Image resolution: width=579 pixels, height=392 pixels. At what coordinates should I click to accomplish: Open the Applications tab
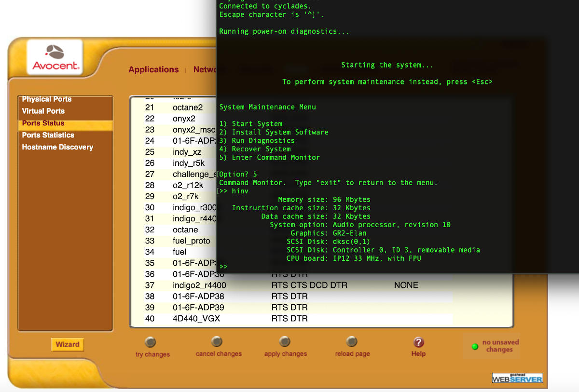click(x=153, y=69)
